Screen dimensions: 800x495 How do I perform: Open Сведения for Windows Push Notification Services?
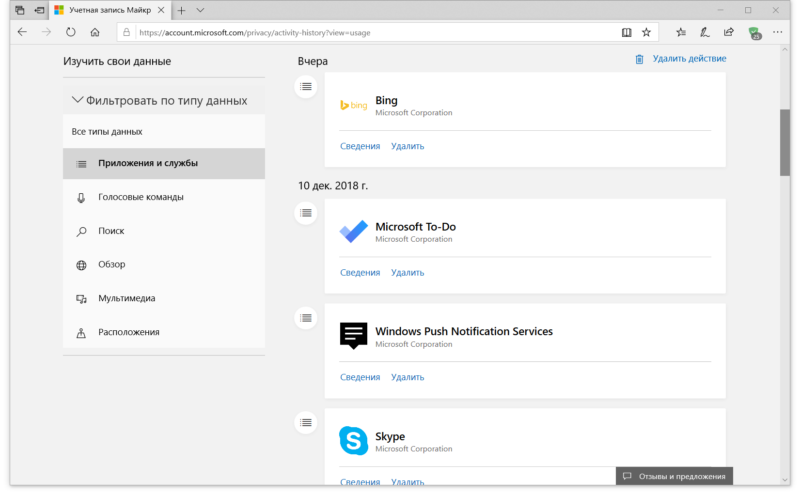click(360, 377)
